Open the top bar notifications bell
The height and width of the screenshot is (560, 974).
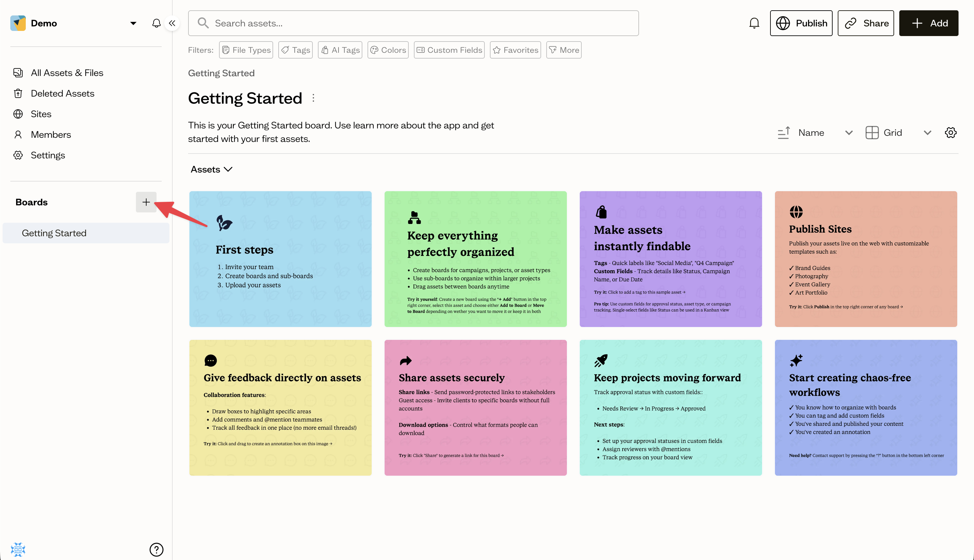tap(754, 23)
